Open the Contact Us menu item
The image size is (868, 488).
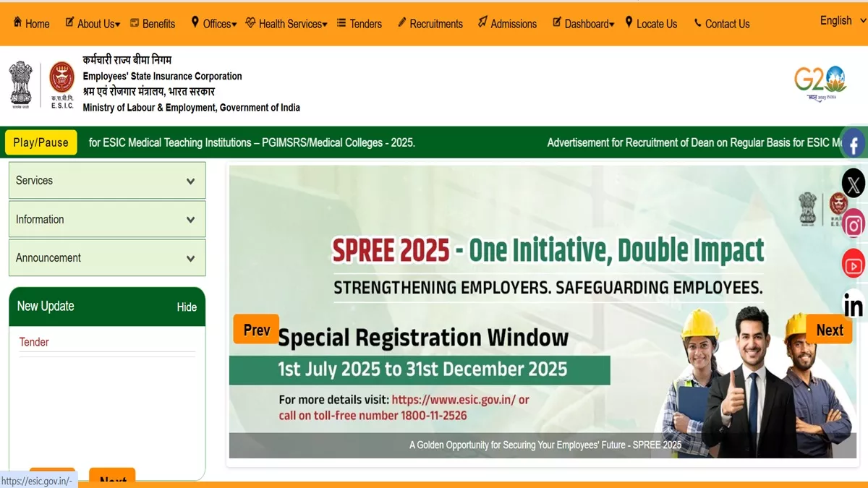pos(727,24)
